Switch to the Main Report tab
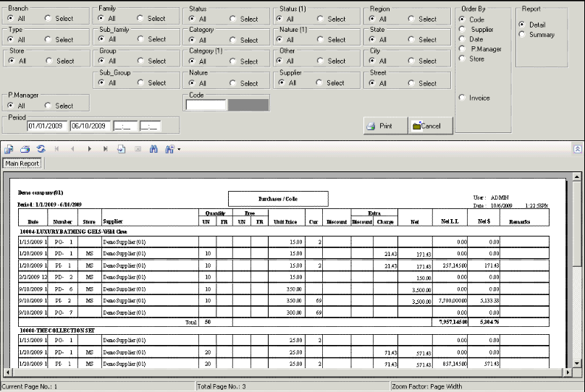Image resolution: width=585 pixels, height=392 pixels. point(22,163)
